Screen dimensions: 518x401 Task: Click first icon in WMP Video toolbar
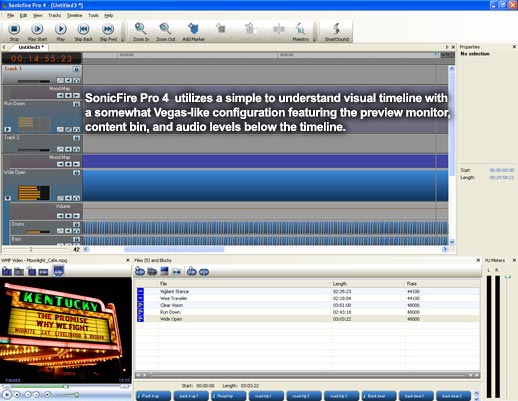(x=7, y=272)
